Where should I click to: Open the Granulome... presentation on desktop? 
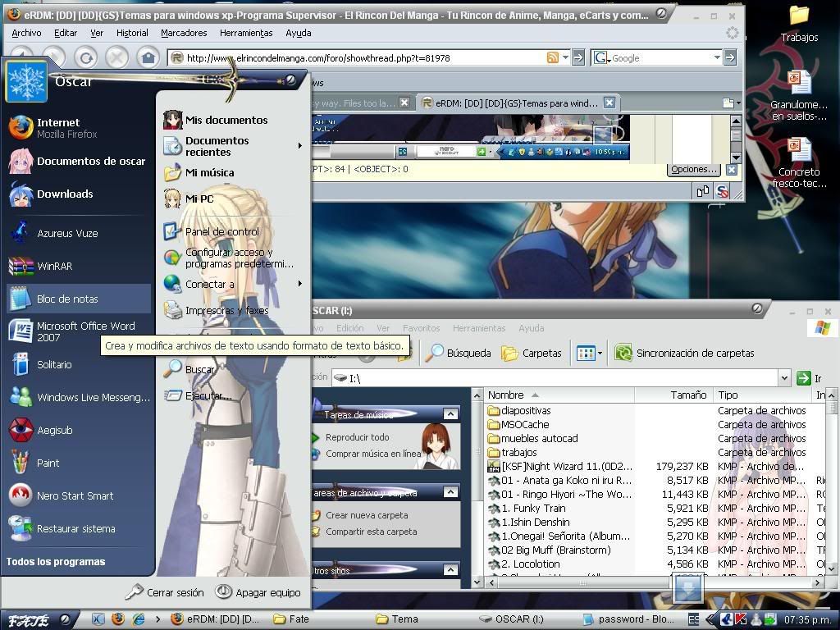coord(799,96)
